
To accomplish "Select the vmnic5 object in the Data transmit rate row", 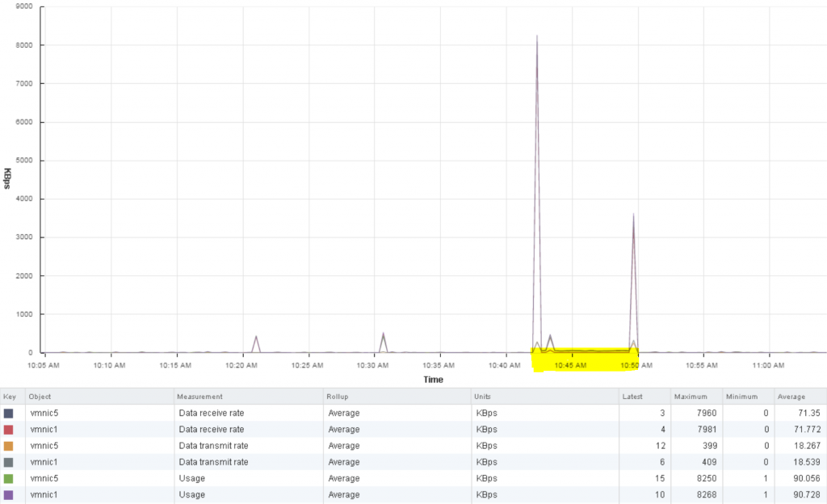I will point(44,446).
